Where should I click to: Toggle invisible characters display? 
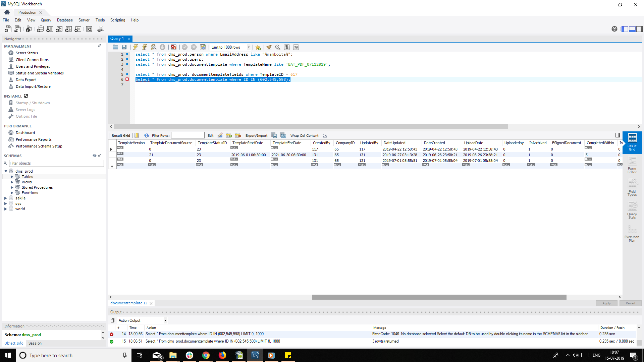[x=287, y=47]
